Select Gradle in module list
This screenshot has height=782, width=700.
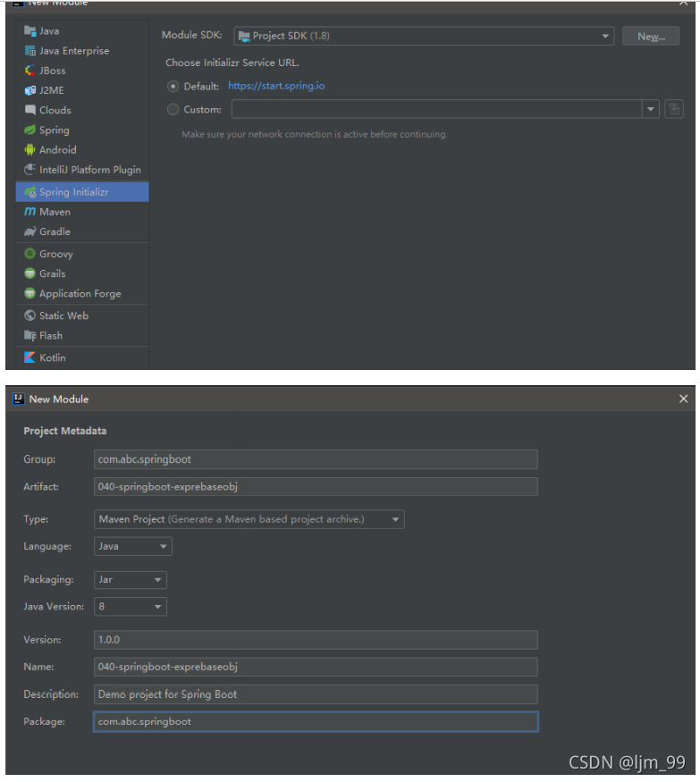(x=82, y=231)
